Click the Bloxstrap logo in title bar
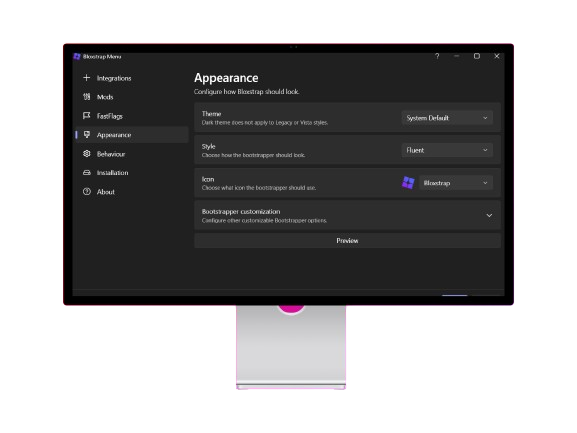Screen dimensions: 577x433 77,56
